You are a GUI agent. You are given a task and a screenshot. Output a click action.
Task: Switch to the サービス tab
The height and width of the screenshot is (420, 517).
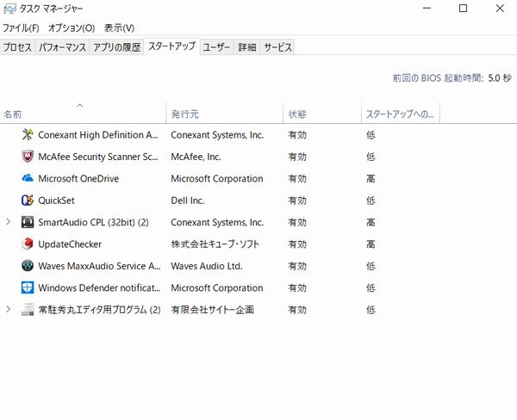[277, 47]
